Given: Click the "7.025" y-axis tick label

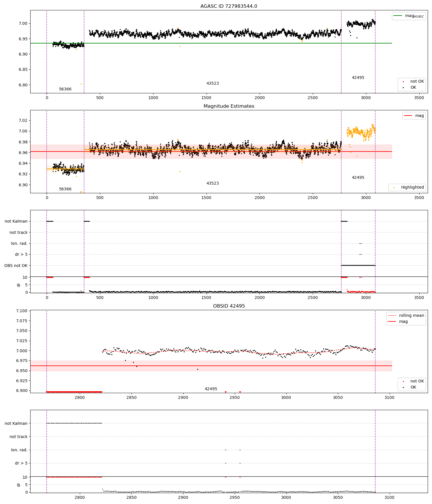Looking at the screenshot, I should tap(22, 341).
